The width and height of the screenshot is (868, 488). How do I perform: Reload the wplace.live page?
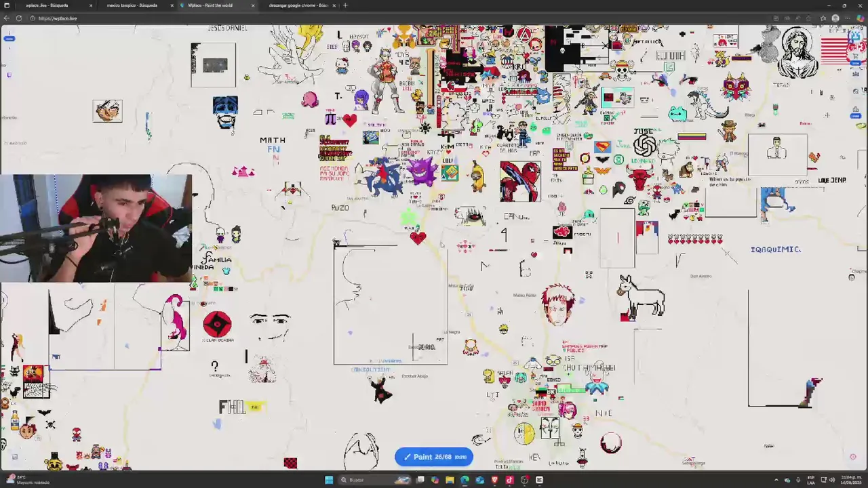click(x=18, y=18)
